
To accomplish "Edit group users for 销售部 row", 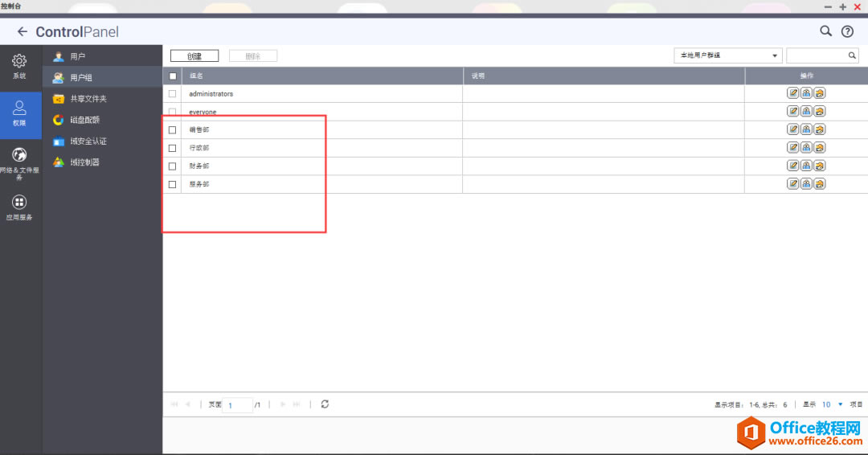I will pyautogui.click(x=806, y=129).
